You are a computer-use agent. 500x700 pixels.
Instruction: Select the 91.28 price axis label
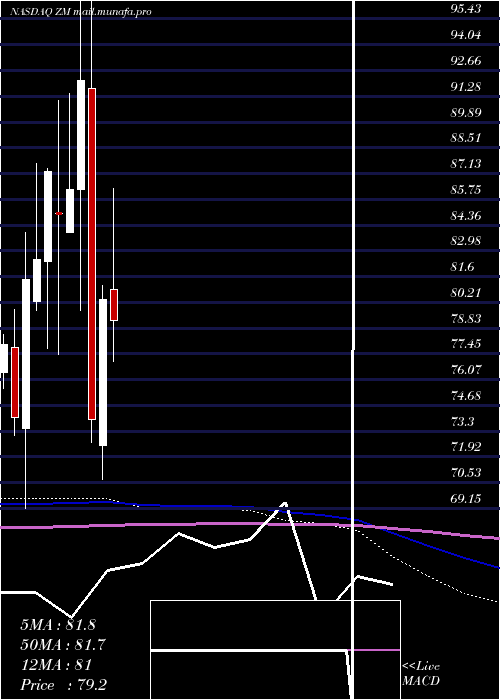coord(466,87)
